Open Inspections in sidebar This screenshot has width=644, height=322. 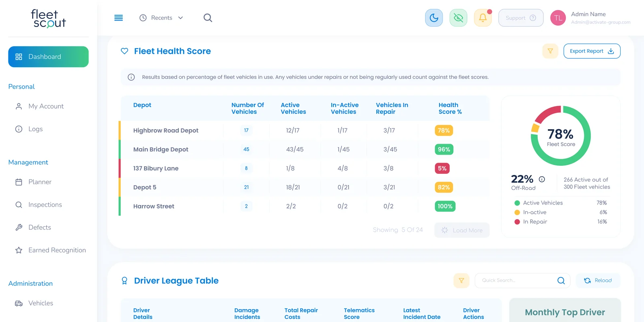pyautogui.click(x=39, y=204)
